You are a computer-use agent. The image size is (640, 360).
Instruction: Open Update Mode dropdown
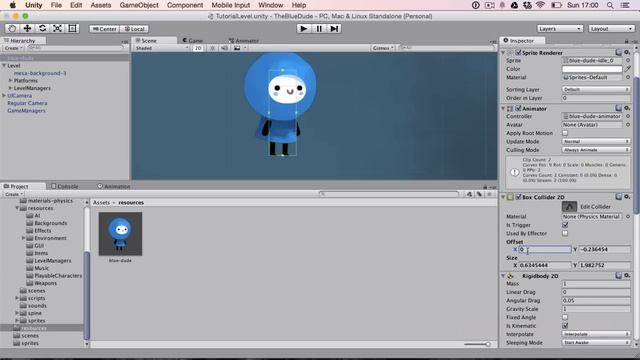pyautogui.click(x=596, y=142)
